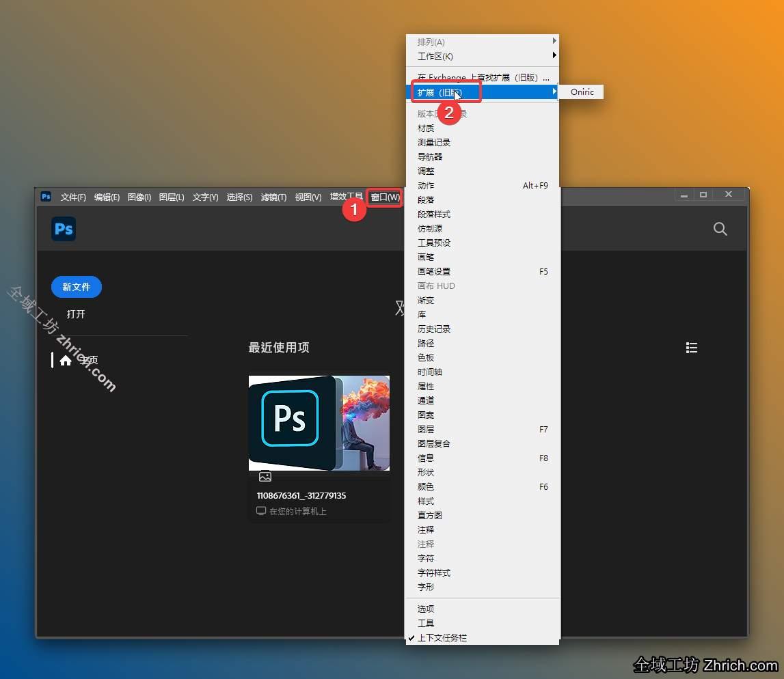This screenshot has height=679, width=784.
Task: Open the 图层 panel F7
Action: (x=483, y=429)
